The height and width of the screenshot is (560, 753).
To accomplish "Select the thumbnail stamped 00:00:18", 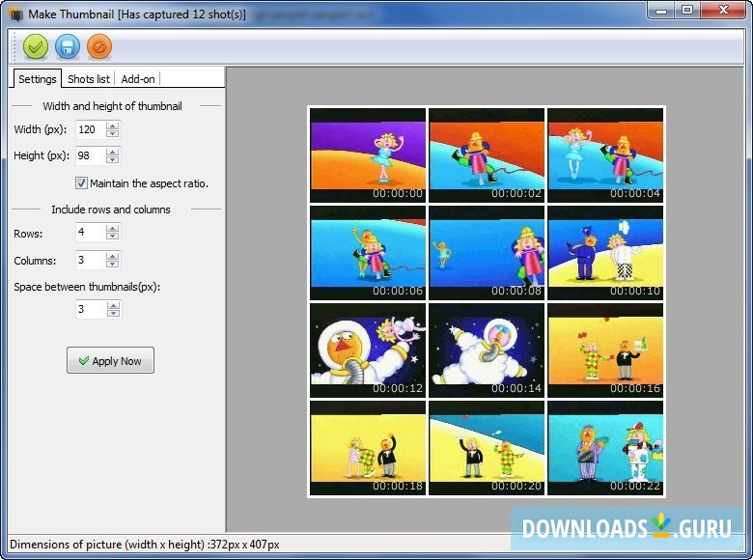I will [x=368, y=448].
